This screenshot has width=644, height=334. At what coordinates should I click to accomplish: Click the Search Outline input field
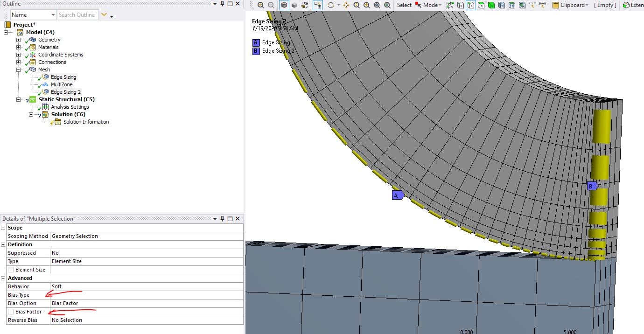point(77,15)
